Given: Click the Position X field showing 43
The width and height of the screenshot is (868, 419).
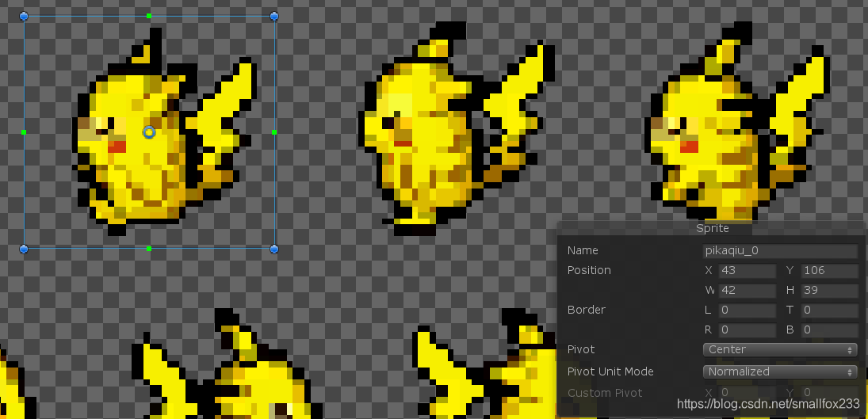Looking at the screenshot, I should pyautogui.click(x=747, y=271).
